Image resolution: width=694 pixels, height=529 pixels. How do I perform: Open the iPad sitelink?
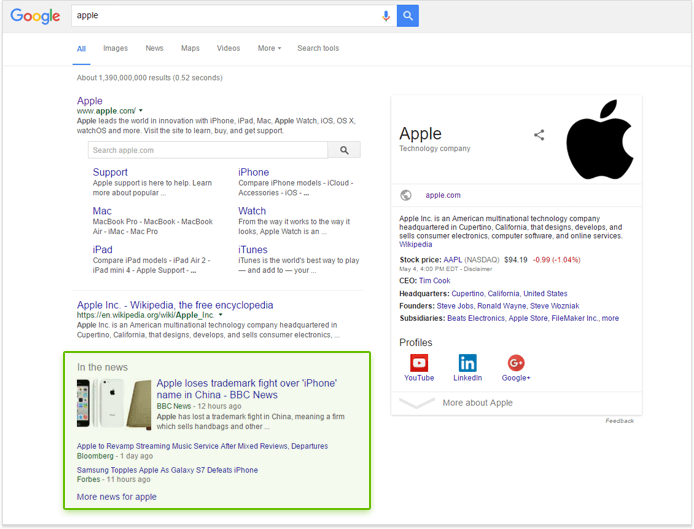tap(103, 250)
